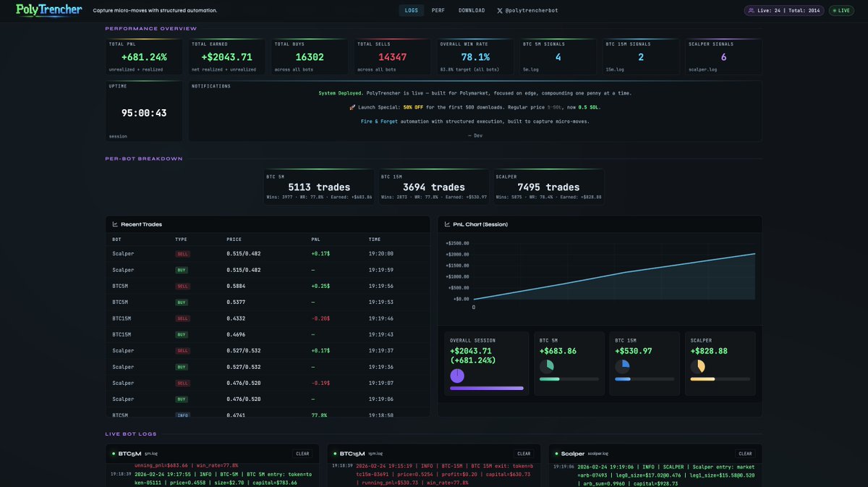Switch to the PERF tab
Image resolution: width=868 pixels, height=487 pixels.
(x=438, y=11)
